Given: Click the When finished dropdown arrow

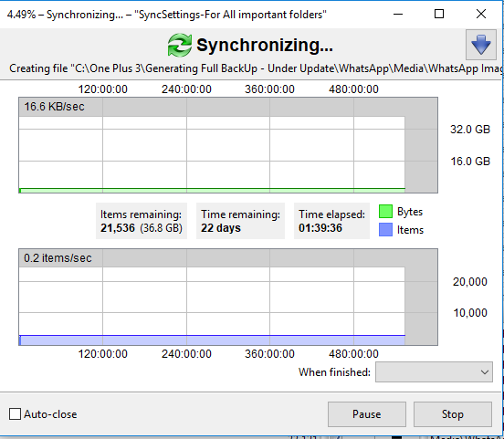Looking at the screenshot, I should [x=485, y=372].
